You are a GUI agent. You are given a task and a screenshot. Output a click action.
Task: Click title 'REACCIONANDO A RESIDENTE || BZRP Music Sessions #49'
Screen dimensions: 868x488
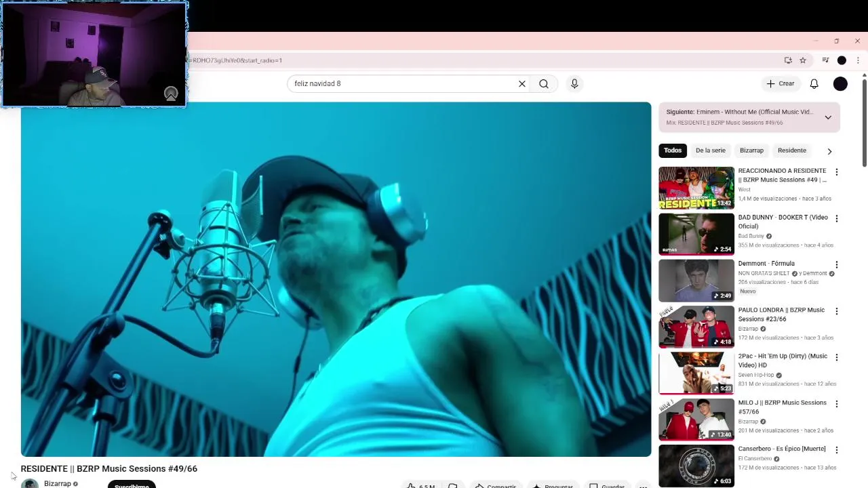(x=783, y=175)
